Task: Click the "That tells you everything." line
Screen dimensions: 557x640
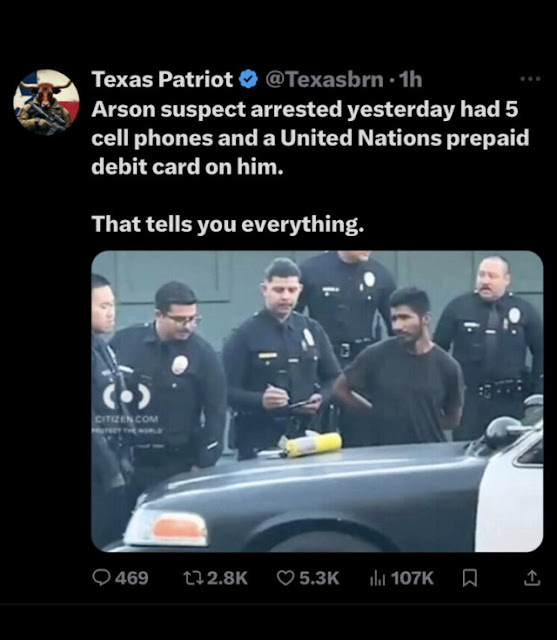Action: tap(228, 224)
